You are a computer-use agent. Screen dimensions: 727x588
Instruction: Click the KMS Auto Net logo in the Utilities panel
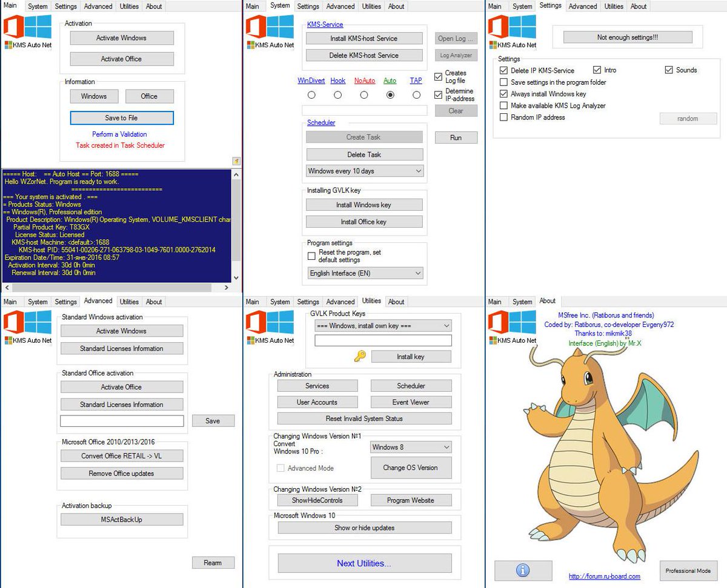270,327
